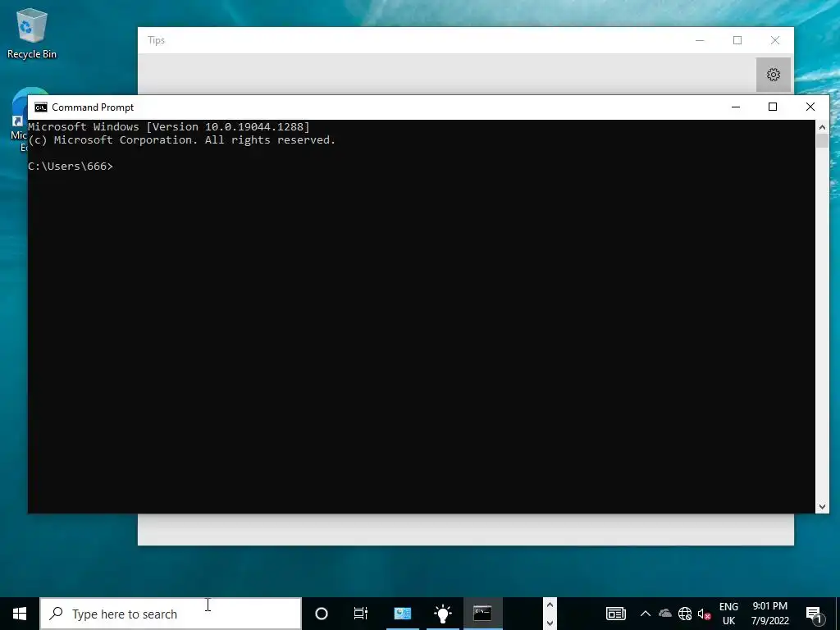Maximize the Command Prompt window
The image size is (840, 630).
773,107
